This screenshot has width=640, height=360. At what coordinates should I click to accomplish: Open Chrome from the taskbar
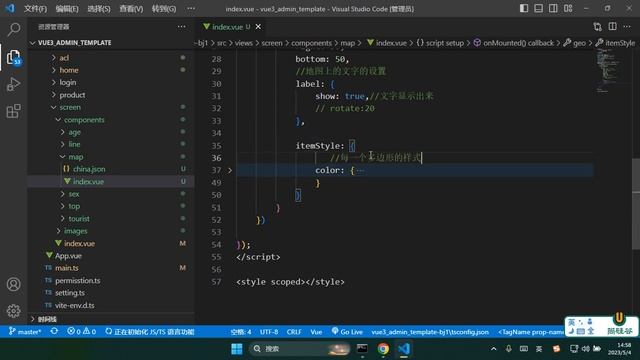click(383, 349)
